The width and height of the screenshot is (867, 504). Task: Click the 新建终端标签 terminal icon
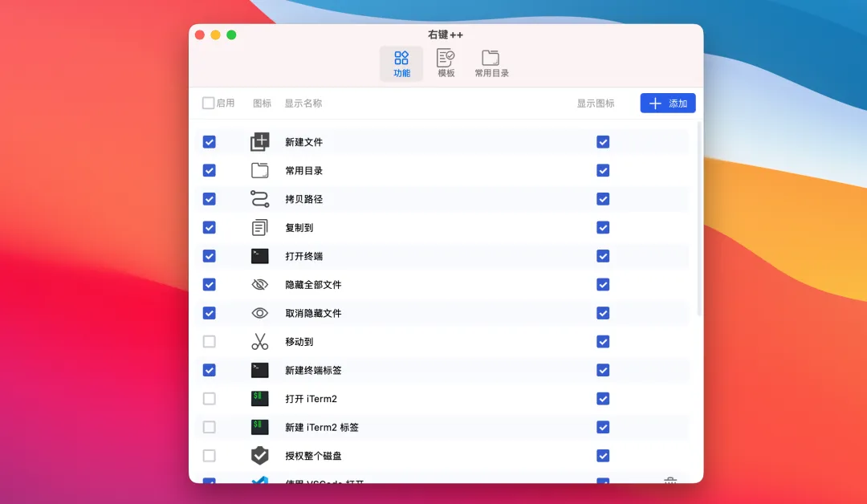[x=260, y=370]
